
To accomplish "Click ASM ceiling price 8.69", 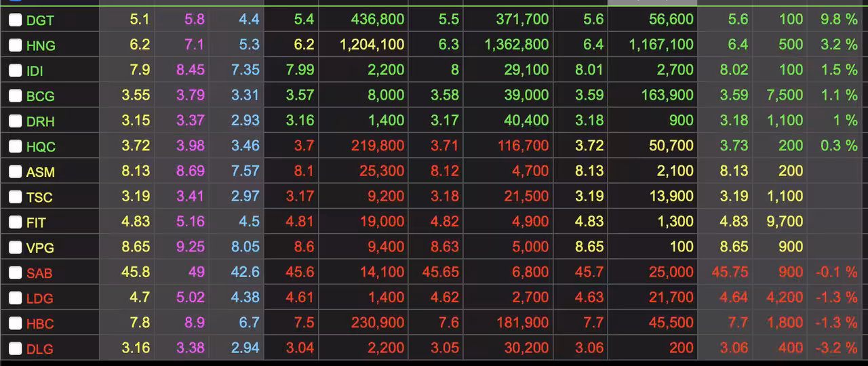I will [191, 171].
